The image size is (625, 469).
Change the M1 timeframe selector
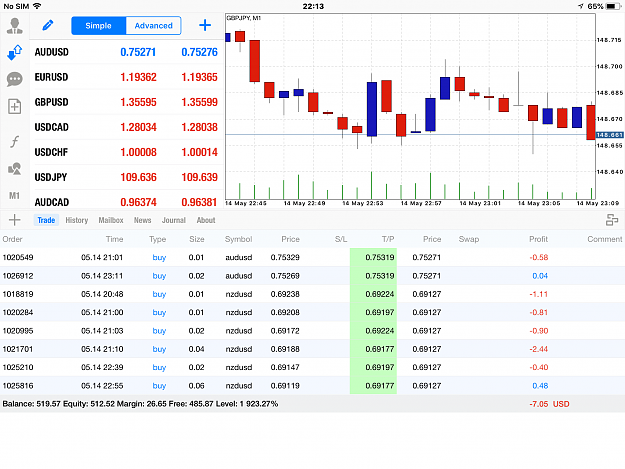(14, 196)
